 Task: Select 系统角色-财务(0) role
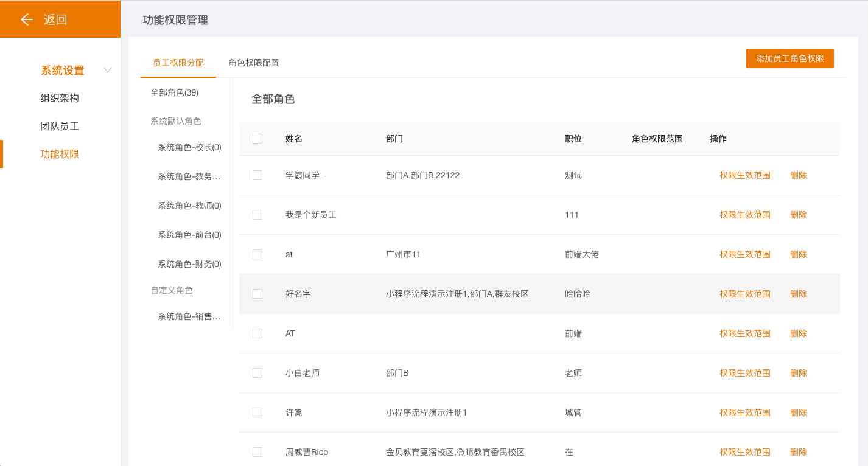point(189,264)
